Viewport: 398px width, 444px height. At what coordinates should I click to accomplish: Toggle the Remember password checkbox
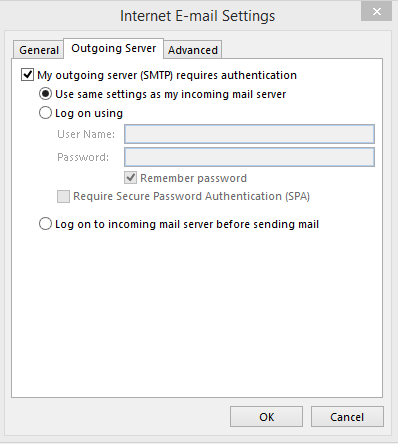[131, 178]
